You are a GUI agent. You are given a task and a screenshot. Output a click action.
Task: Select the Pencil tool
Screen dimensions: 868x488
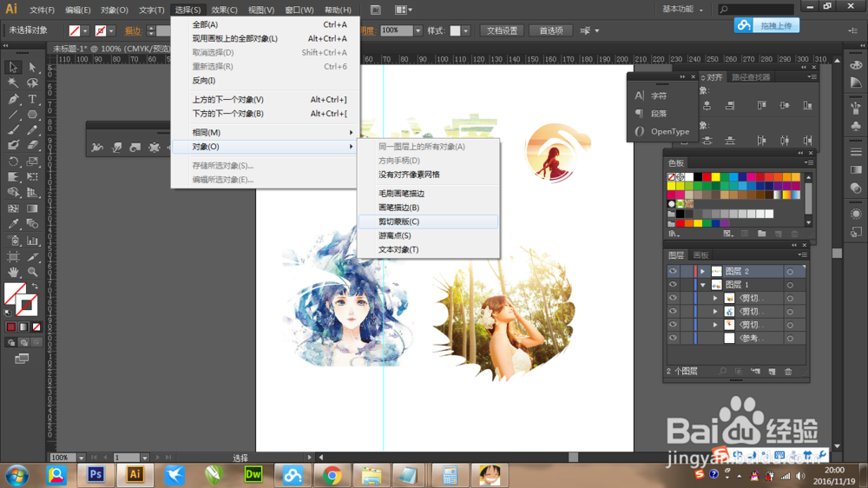click(x=32, y=130)
